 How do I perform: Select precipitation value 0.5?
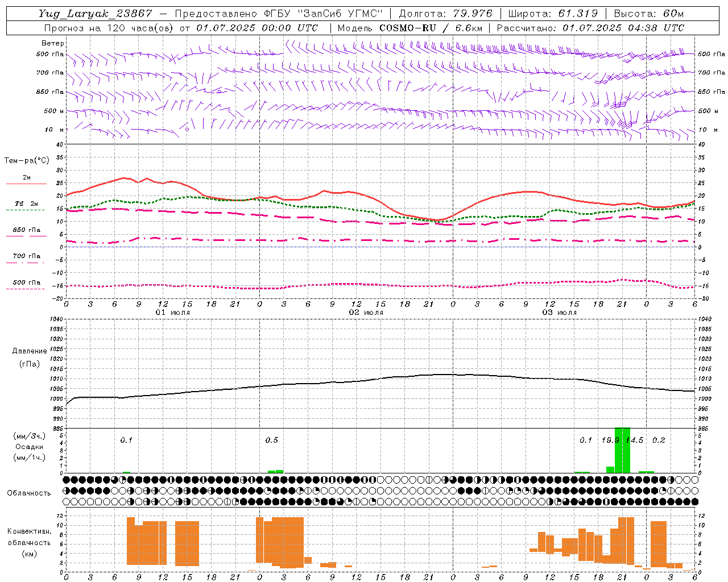click(272, 440)
